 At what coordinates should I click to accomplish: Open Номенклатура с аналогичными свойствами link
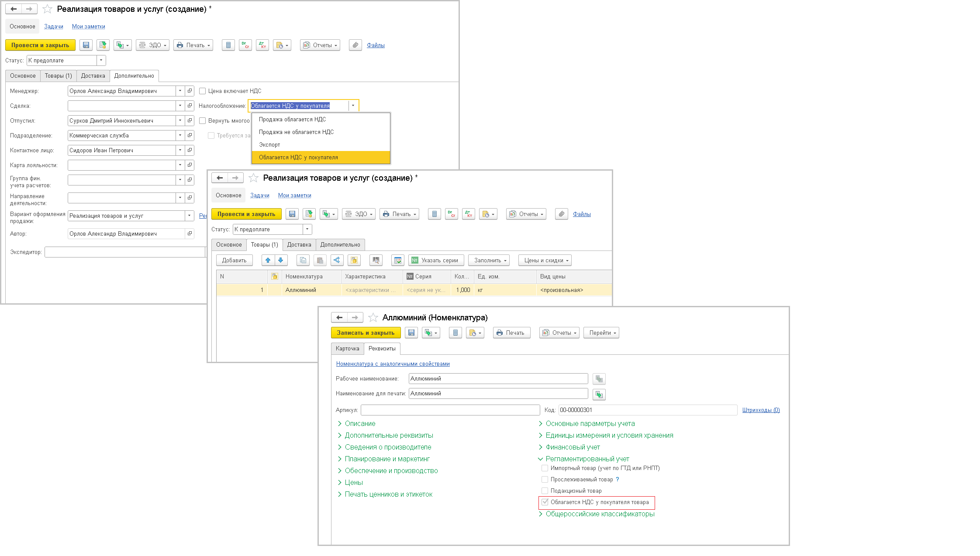(393, 364)
